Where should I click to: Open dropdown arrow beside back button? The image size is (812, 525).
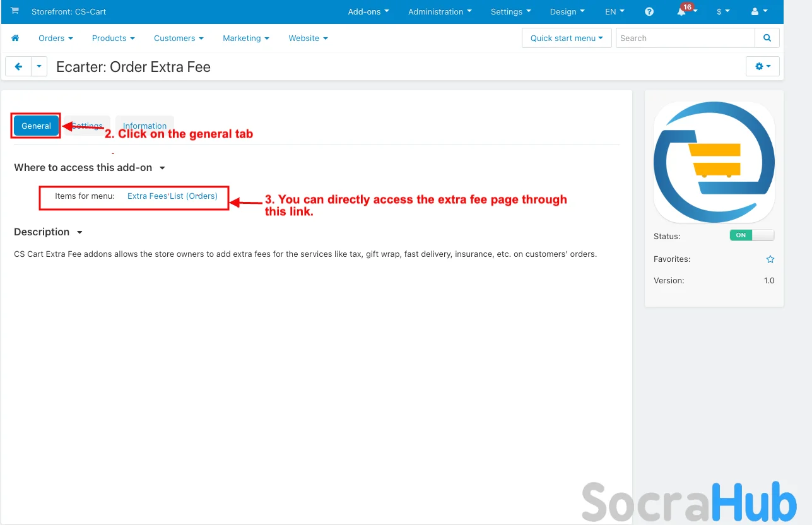tap(39, 66)
